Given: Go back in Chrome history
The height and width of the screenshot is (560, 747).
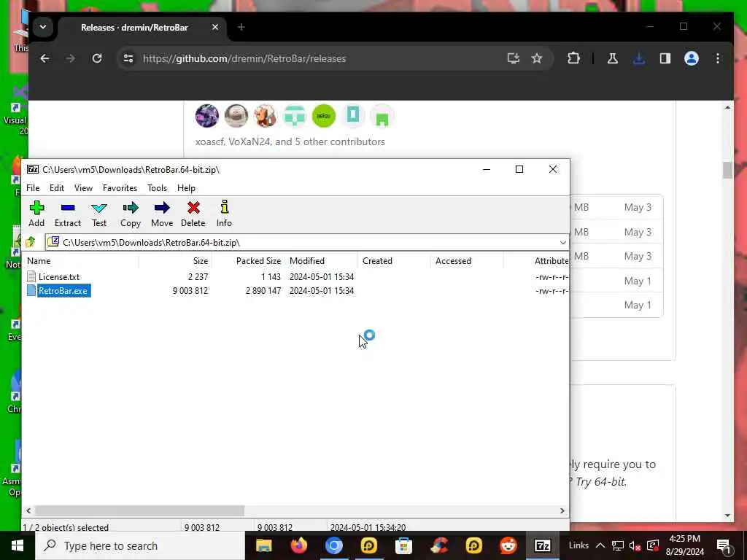Looking at the screenshot, I should point(44,58).
